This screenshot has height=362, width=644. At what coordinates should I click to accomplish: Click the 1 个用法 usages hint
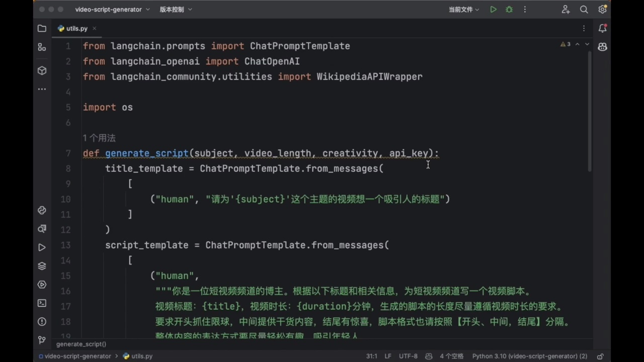coord(99,138)
